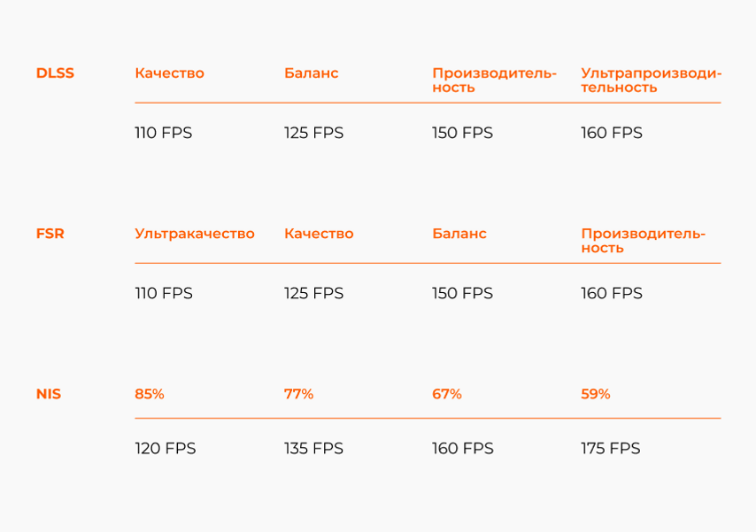
Task: Click FSR 150 FPS value
Action: 462,293
